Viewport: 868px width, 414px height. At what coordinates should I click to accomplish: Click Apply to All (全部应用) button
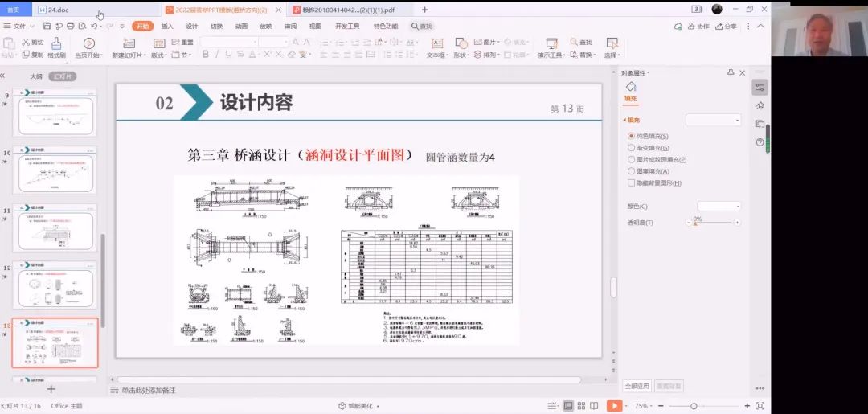click(637, 386)
